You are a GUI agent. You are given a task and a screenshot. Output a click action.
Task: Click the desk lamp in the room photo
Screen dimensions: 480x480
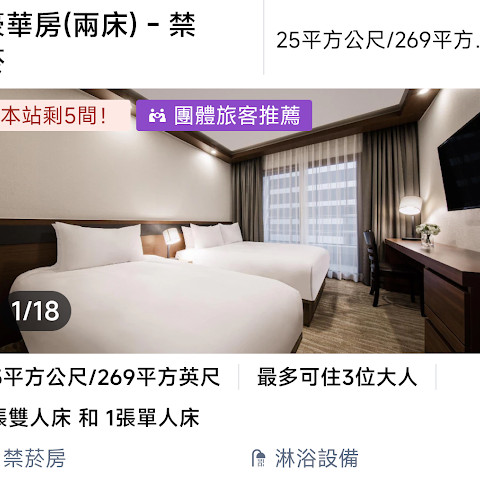pos(410,217)
